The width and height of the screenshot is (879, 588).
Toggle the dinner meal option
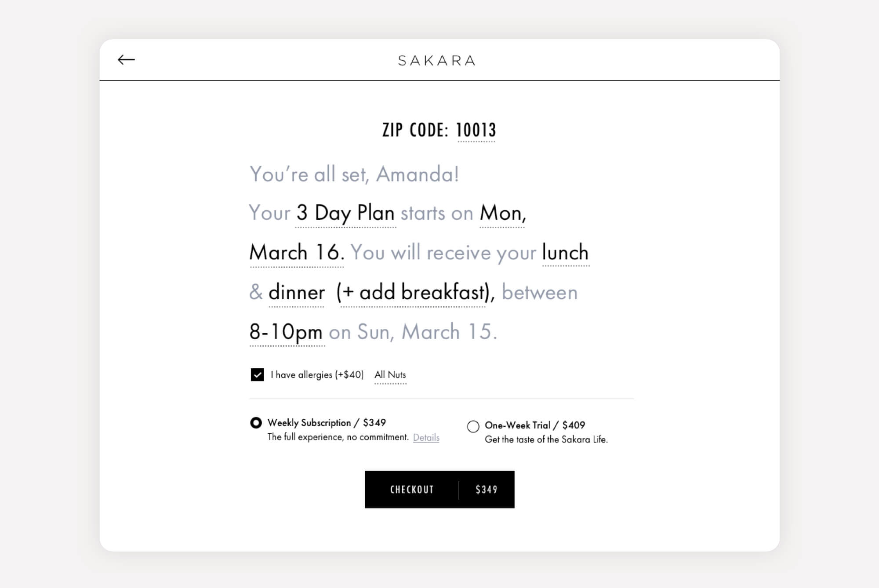(297, 293)
